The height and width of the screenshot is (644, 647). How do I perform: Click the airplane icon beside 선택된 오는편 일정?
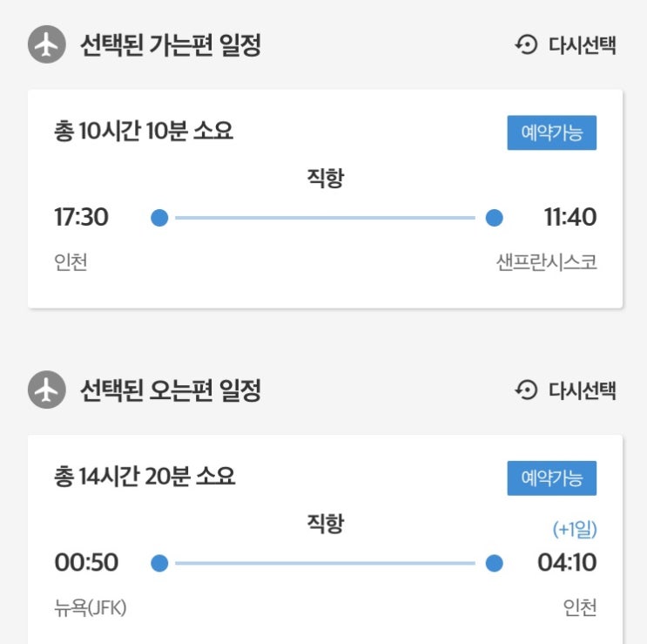point(47,390)
